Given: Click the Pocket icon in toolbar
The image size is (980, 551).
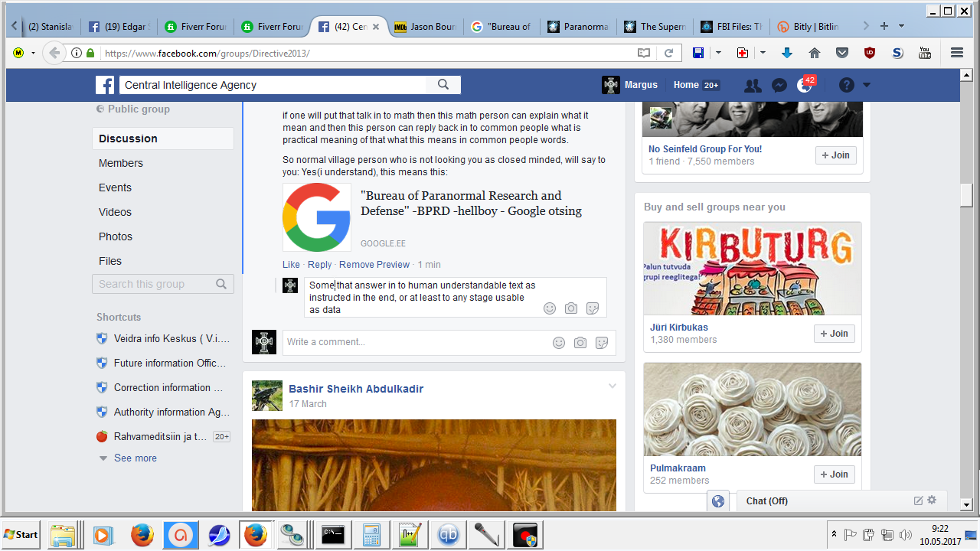Looking at the screenshot, I should point(842,53).
